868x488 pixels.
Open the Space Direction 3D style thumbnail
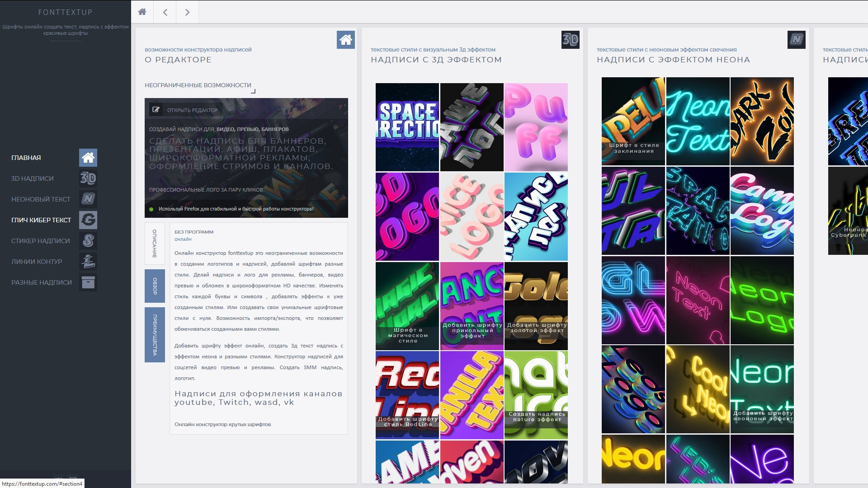point(407,127)
